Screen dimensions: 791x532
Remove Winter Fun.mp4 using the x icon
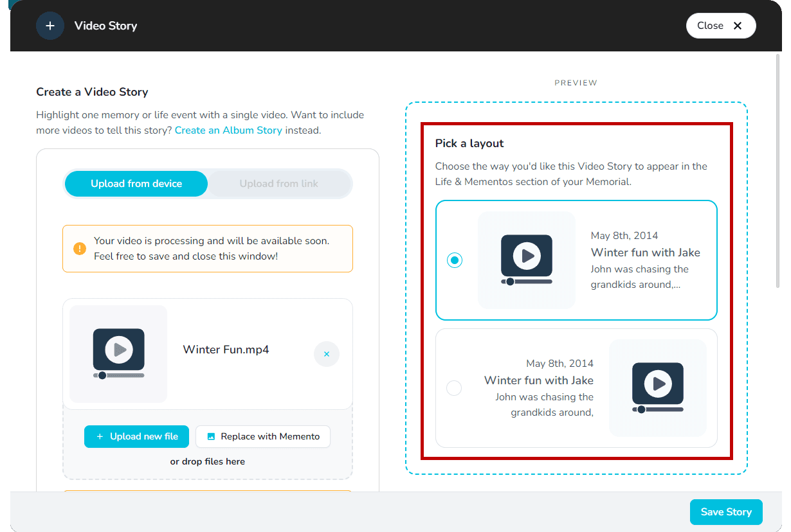click(x=327, y=354)
